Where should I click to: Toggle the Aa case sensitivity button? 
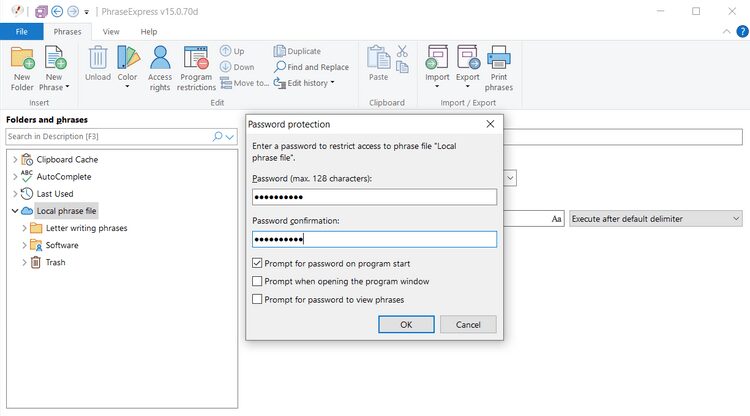pyautogui.click(x=556, y=219)
